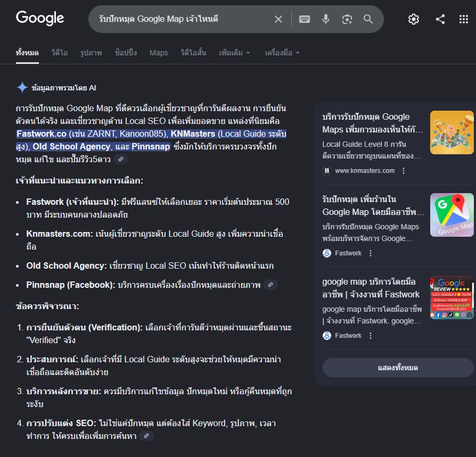This screenshot has width=476, height=457.
Task: Switch to the รูปภาพ tab
Action: click(91, 53)
